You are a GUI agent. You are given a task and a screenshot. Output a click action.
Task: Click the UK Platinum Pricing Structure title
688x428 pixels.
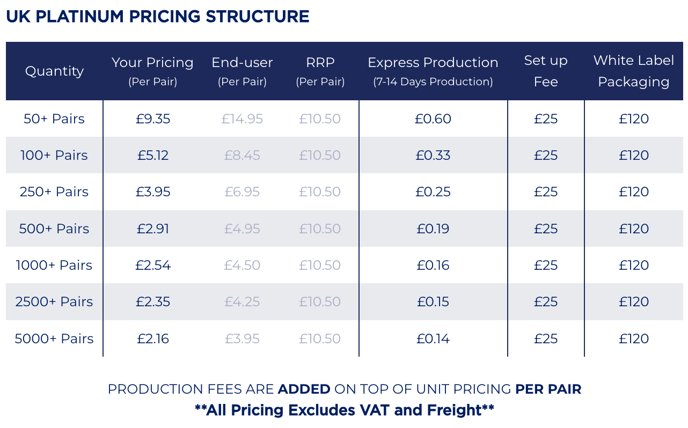[x=158, y=17]
